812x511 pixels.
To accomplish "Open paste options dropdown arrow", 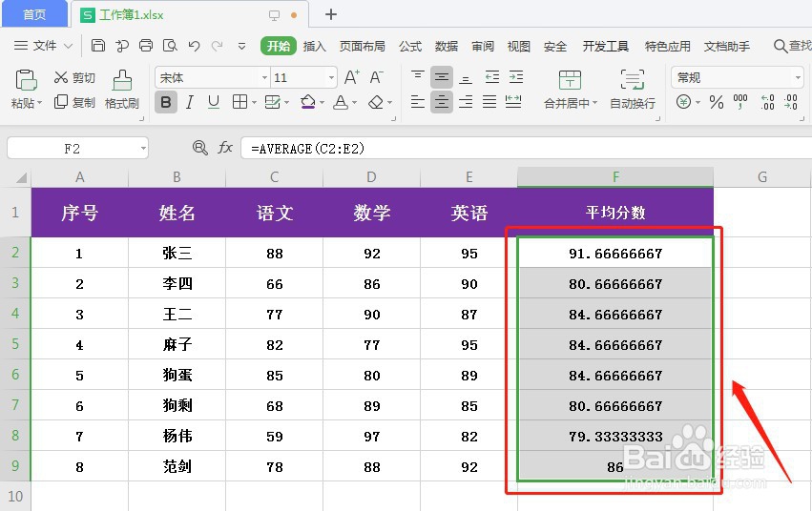I will pos(39,102).
